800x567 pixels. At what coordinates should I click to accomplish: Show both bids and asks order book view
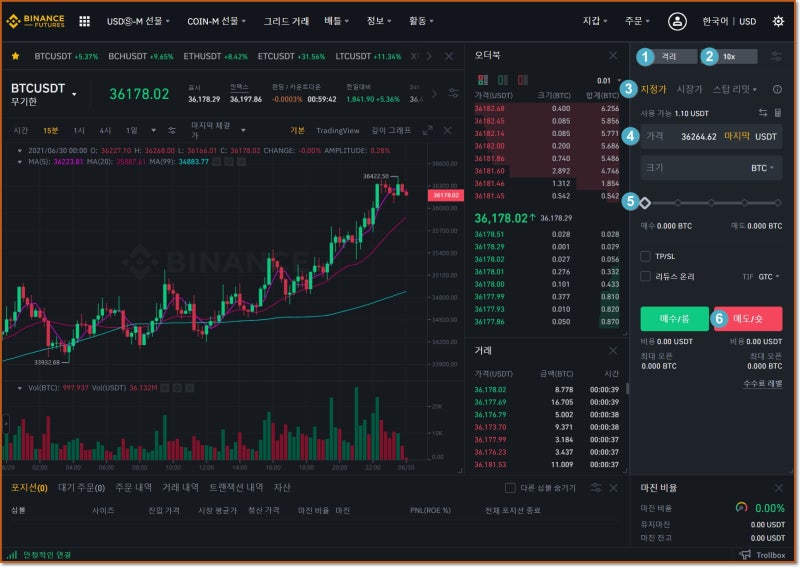483,80
